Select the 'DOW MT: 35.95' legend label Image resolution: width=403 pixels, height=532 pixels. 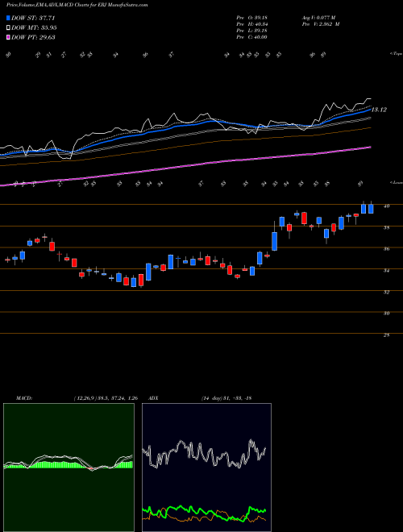coord(34,27)
